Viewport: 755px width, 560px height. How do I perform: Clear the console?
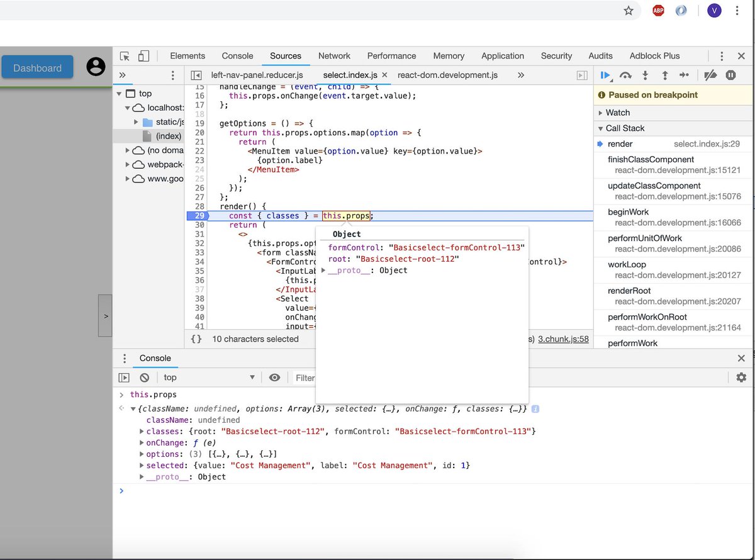(144, 378)
